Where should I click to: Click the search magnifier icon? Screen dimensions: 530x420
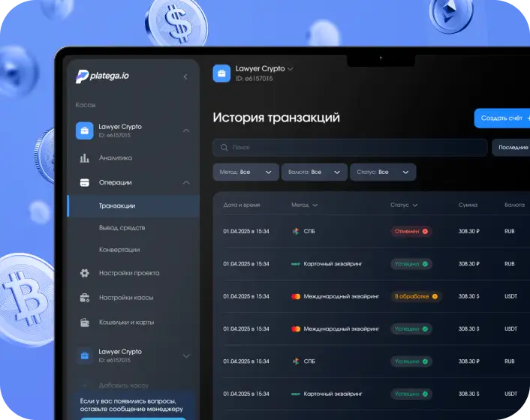(224, 148)
